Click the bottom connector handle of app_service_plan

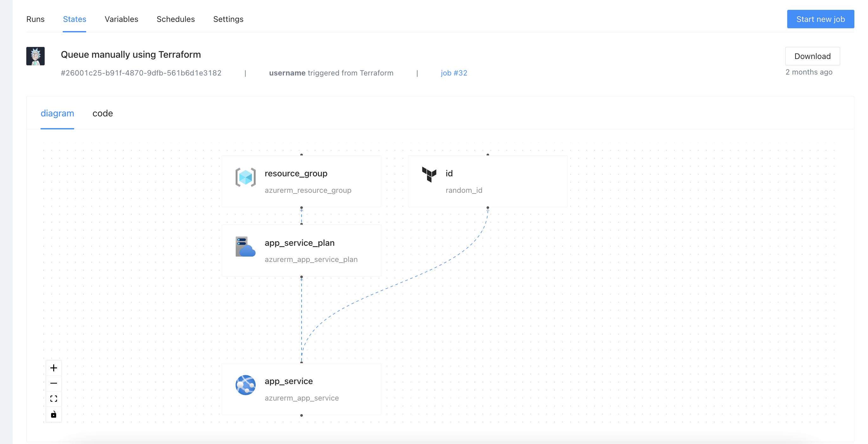[301, 277]
